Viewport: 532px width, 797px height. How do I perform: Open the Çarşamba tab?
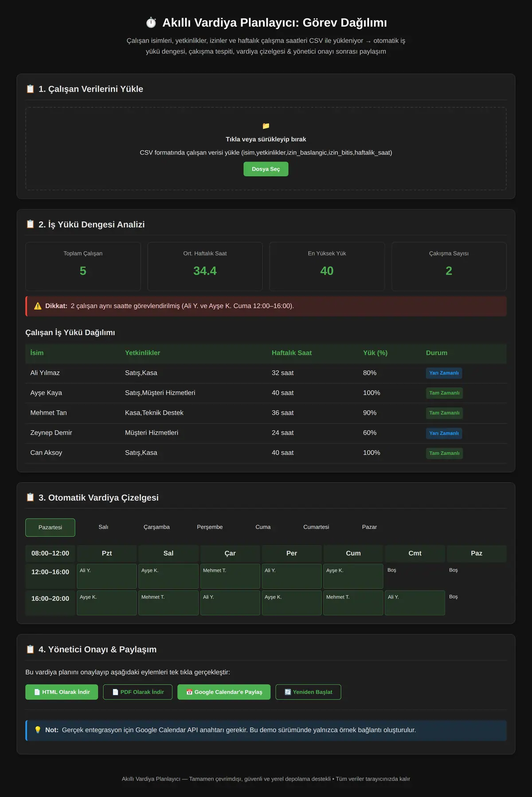156,527
